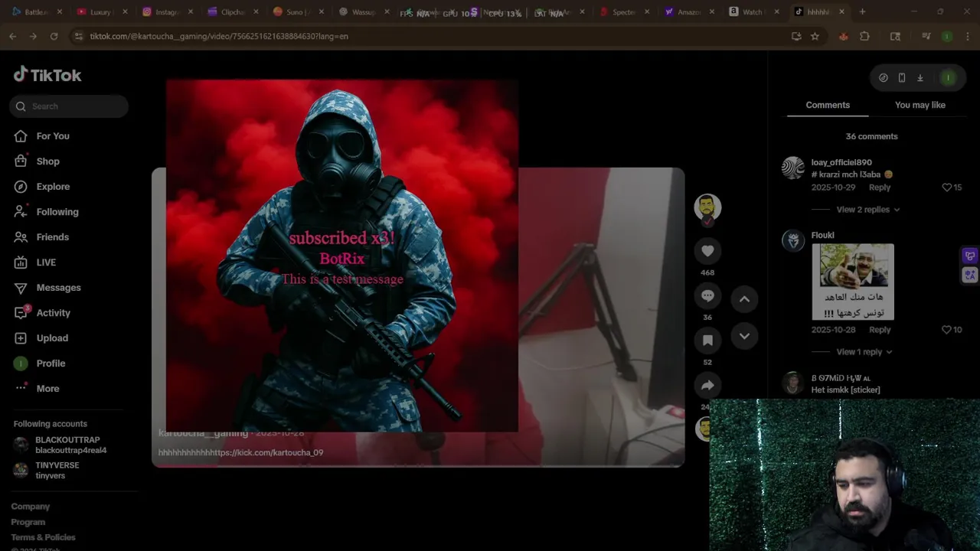Open Flouki's profile name
The height and width of the screenshot is (551, 980).
point(823,235)
